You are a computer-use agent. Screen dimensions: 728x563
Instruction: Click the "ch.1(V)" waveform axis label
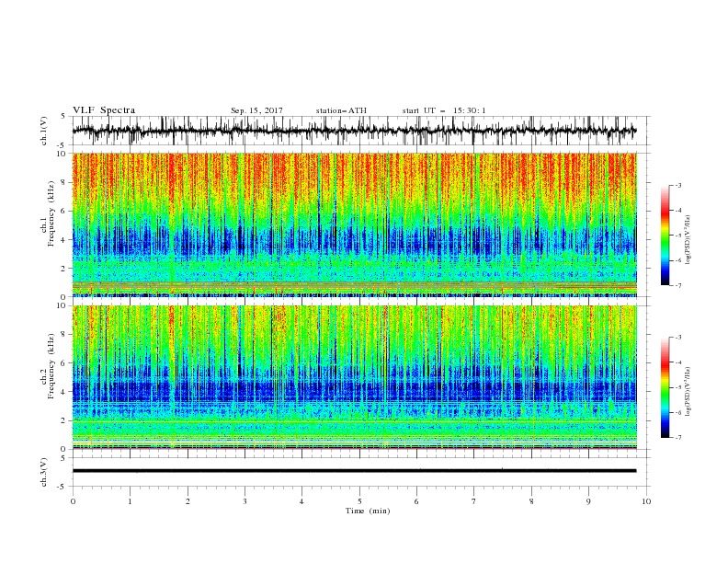coord(44,131)
